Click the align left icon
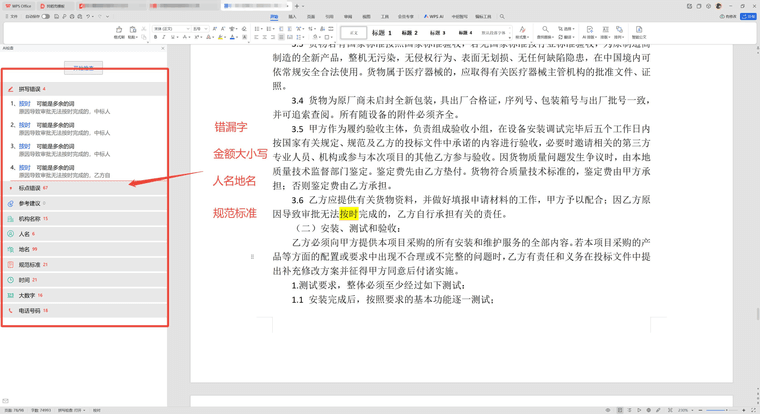 (256, 37)
